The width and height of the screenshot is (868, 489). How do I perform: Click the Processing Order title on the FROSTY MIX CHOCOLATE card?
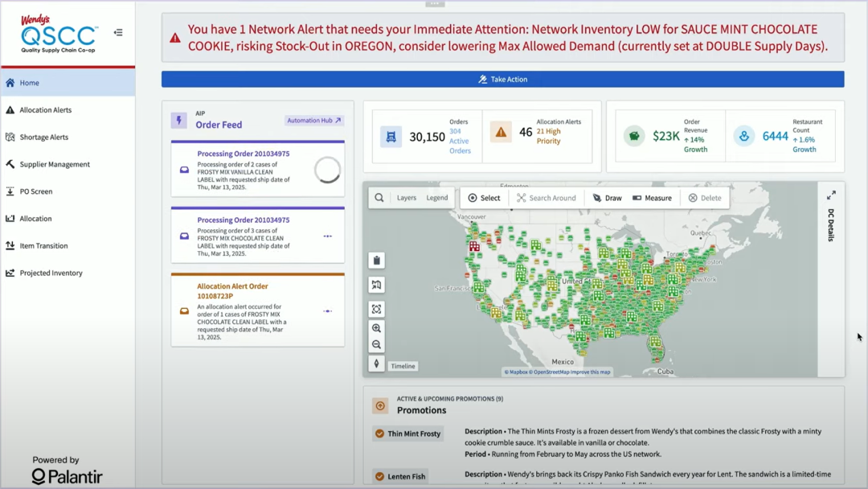(x=243, y=220)
